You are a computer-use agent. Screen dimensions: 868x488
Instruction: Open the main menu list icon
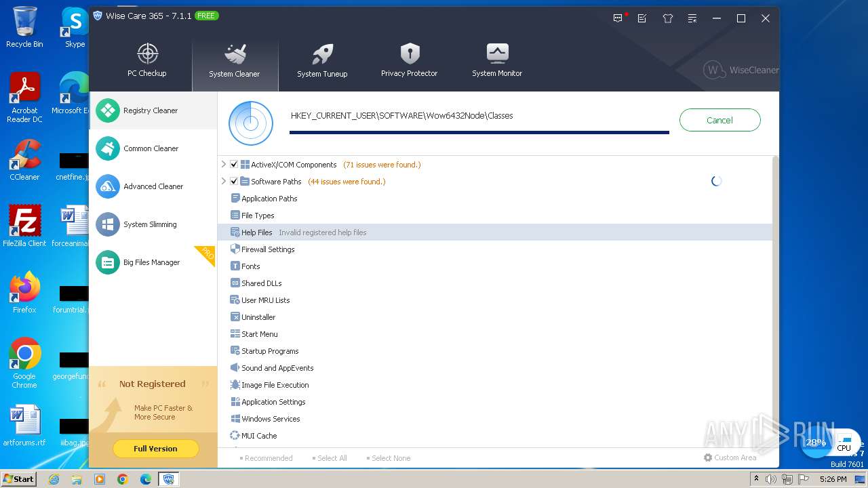692,18
